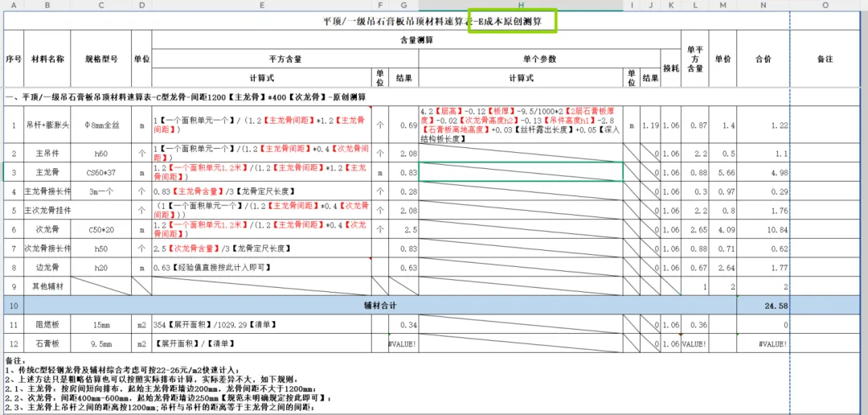The image size is (868, 415).
Task: Click the 0.69 result cell
Action: click(x=403, y=125)
